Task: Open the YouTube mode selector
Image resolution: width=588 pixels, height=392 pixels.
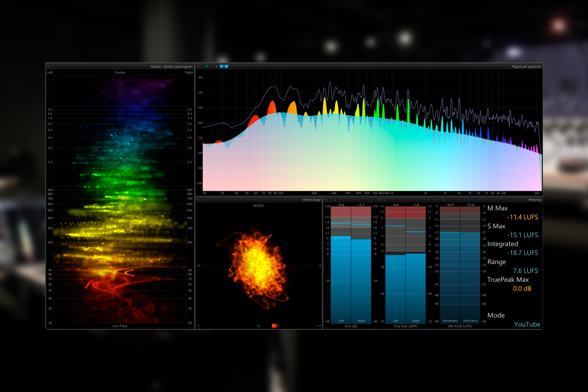Action: tap(527, 325)
